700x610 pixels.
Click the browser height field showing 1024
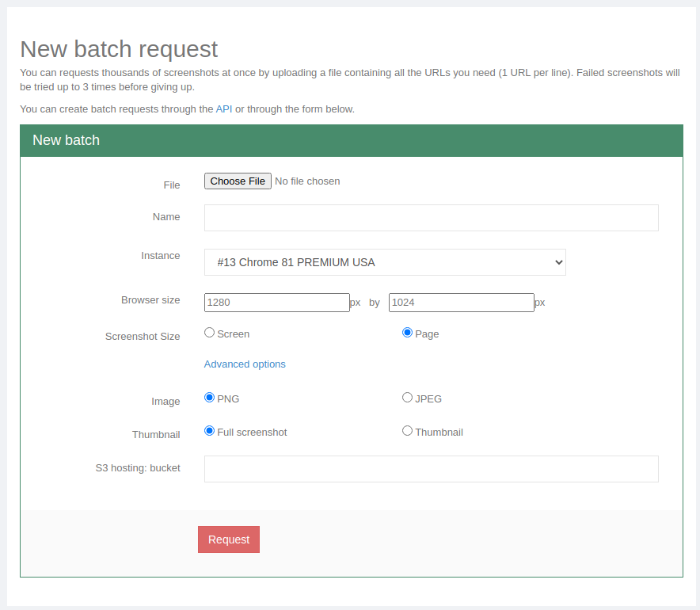tap(461, 302)
